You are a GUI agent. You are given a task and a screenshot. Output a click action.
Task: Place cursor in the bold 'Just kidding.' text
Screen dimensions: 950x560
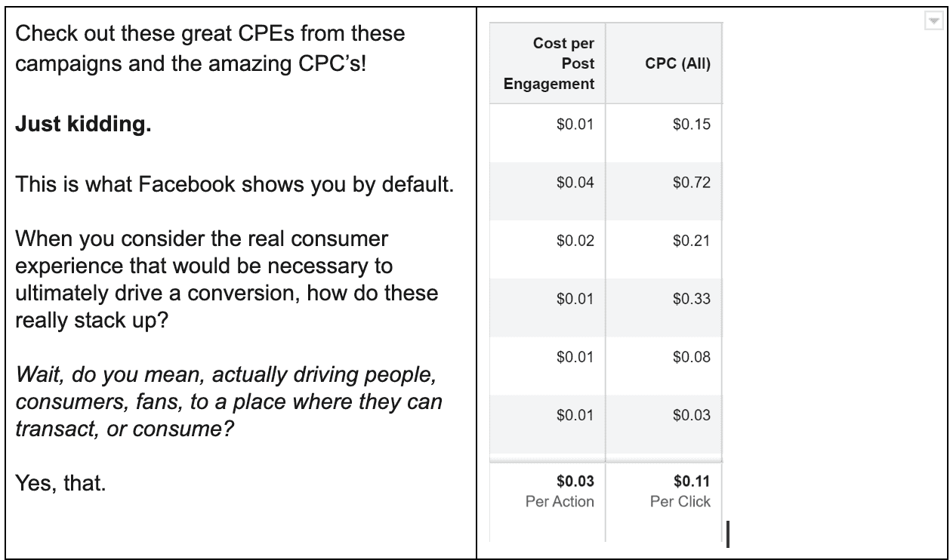[x=84, y=123]
